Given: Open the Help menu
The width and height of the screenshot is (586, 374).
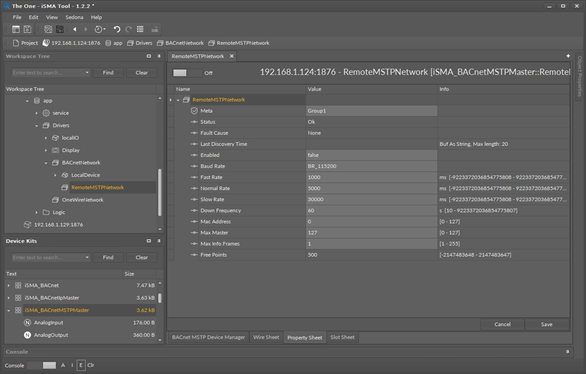Looking at the screenshot, I should pos(96,17).
